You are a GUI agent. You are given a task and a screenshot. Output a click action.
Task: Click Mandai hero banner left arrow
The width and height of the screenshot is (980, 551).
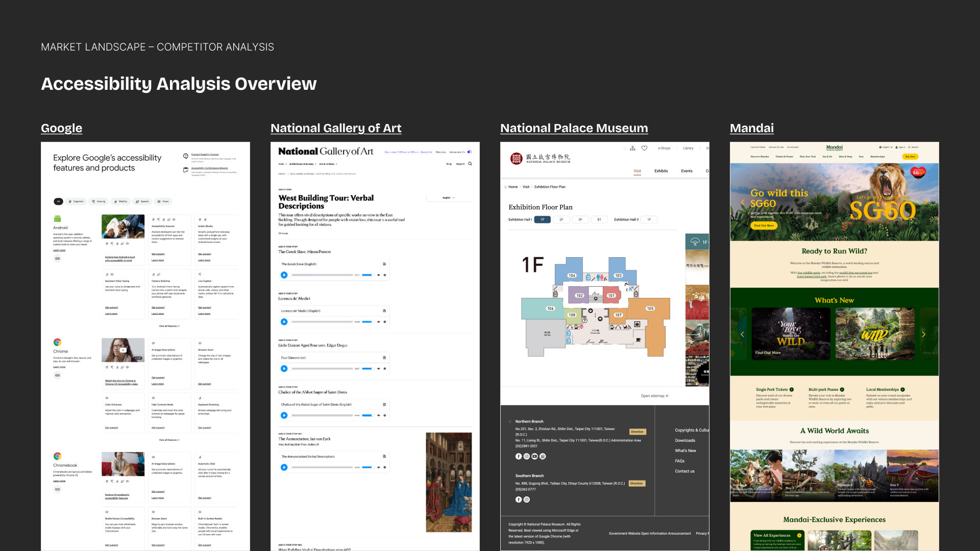point(743,202)
